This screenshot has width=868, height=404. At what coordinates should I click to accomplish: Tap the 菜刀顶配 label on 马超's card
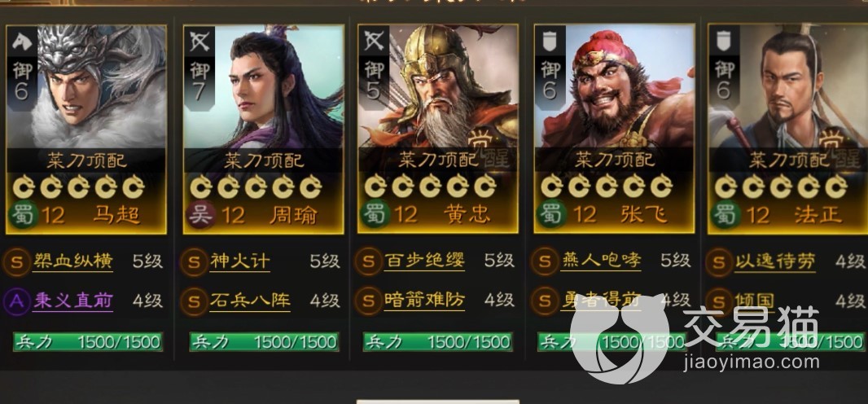point(86,160)
